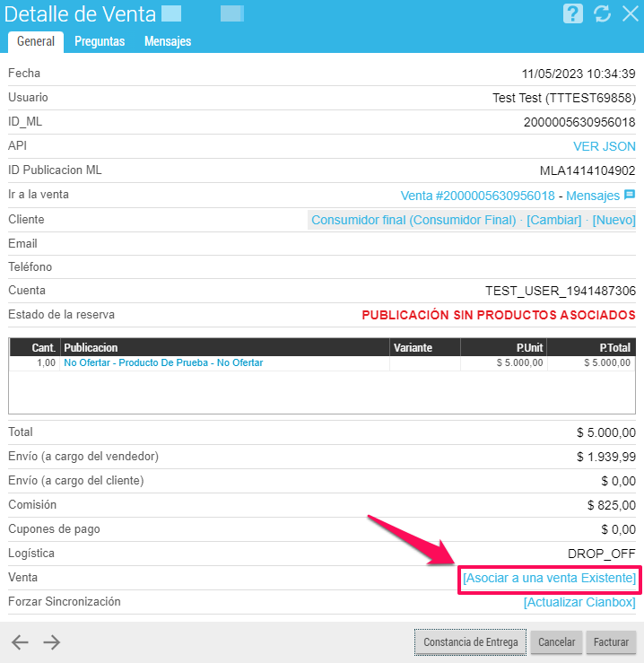The image size is (644, 663).
Task: Open the Preguntas tab
Action: click(100, 41)
